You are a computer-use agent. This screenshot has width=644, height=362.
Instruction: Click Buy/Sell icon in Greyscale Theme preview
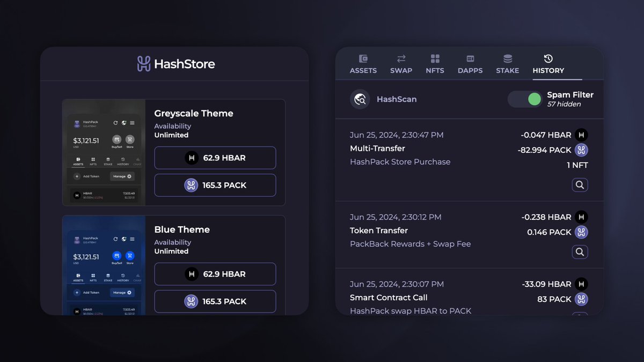click(116, 140)
